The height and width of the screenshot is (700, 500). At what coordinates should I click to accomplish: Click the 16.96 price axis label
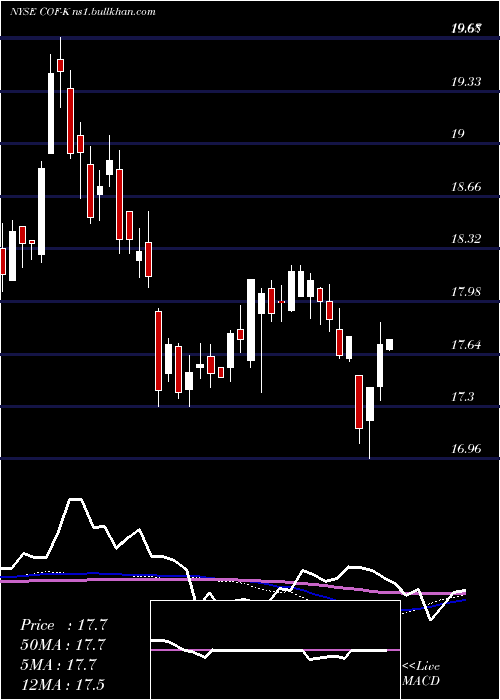click(x=467, y=449)
